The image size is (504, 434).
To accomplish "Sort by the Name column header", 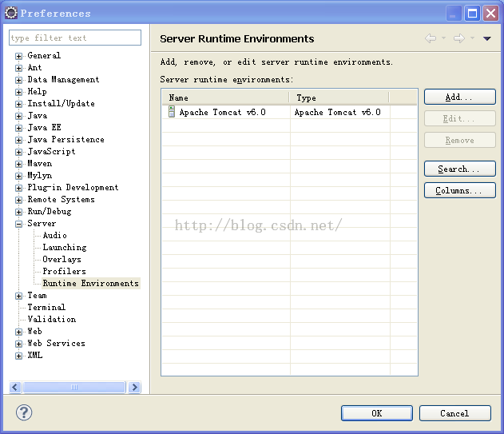I will (x=225, y=98).
